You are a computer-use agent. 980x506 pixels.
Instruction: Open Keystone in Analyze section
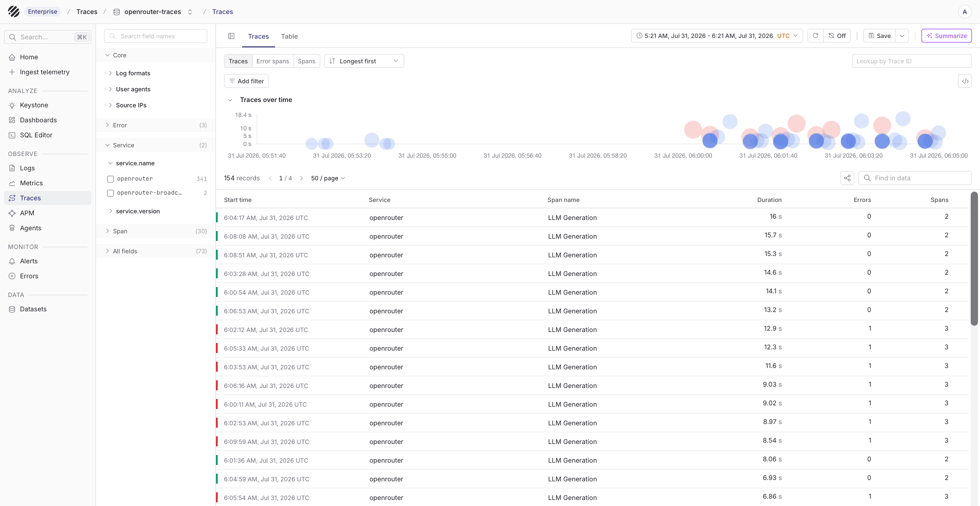pyautogui.click(x=48, y=105)
